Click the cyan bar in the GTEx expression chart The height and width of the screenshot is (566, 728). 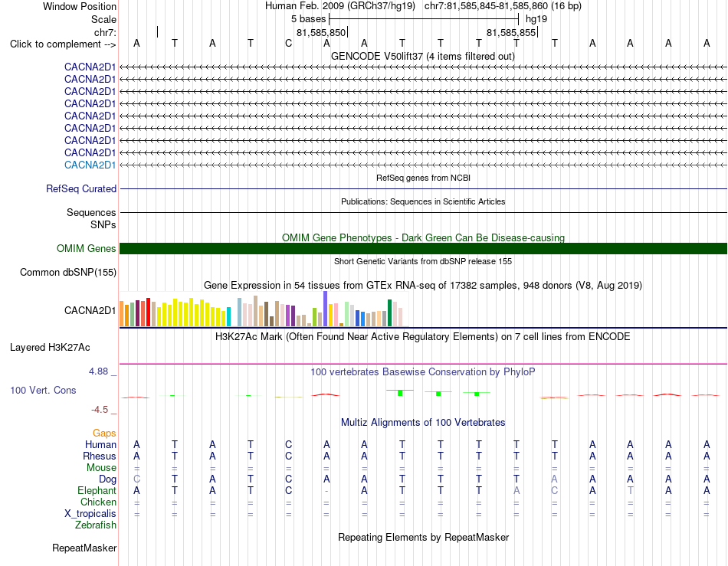pos(228,317)
